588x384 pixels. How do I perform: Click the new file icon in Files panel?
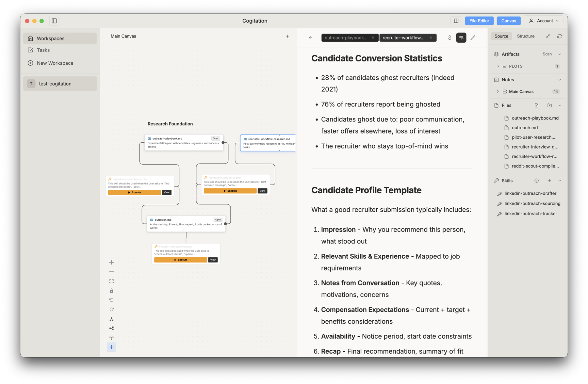pyautogui.click(x=536, y=105)
